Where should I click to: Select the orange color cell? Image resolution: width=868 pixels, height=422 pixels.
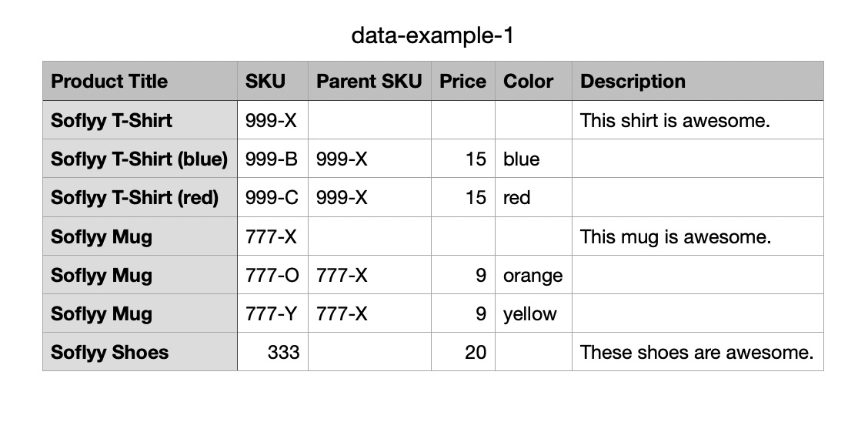click(x=532, y=276)
